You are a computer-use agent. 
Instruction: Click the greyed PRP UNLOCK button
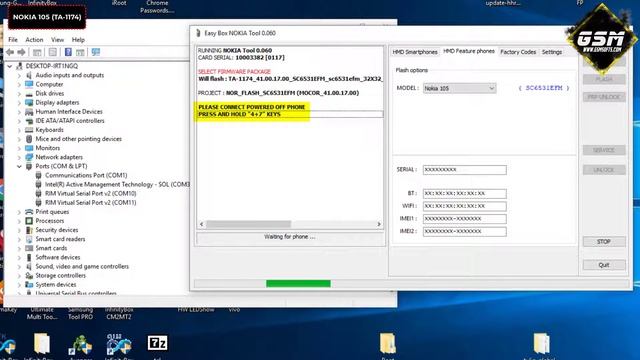click(x=604, y=97)
